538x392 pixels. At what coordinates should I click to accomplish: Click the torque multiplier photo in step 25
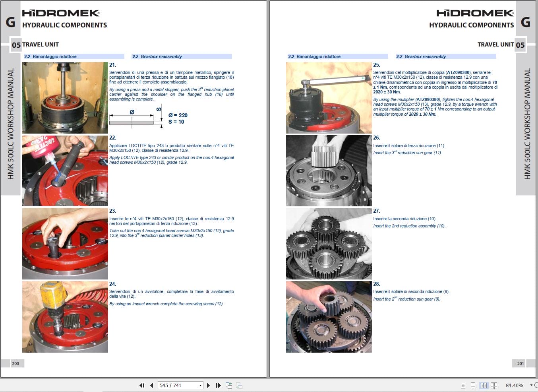pyautogui.click(x=329, y=98)
